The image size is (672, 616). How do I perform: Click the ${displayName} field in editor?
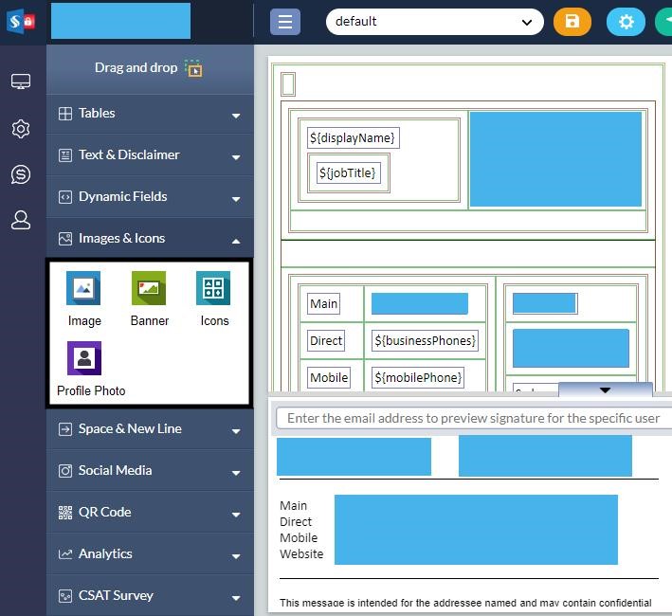pos(352,138)
